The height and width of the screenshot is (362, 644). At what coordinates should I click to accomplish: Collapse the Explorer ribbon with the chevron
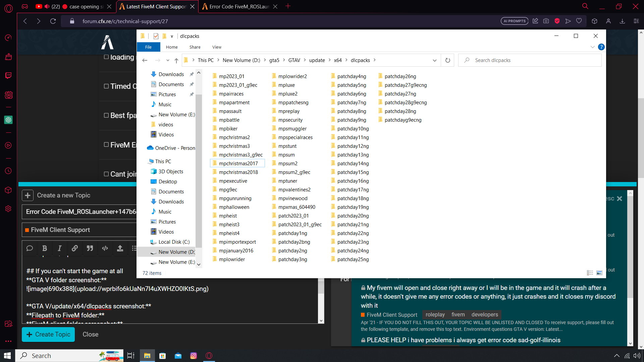(593, 47)
